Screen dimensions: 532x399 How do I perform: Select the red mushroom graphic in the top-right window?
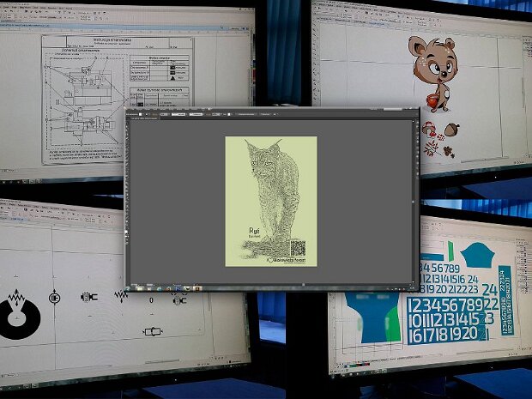click(429, 130)
